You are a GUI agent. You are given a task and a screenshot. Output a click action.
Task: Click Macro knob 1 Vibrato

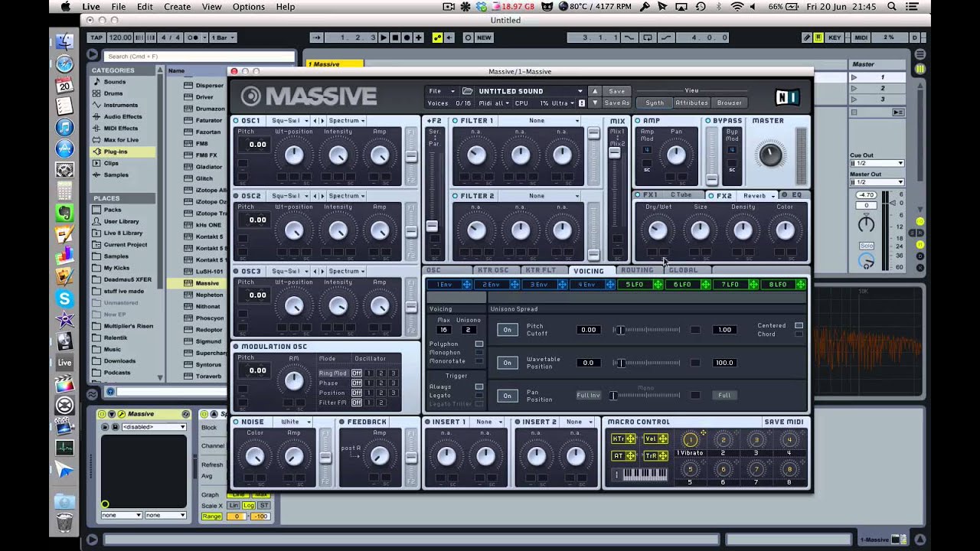(x=690, y=439)
